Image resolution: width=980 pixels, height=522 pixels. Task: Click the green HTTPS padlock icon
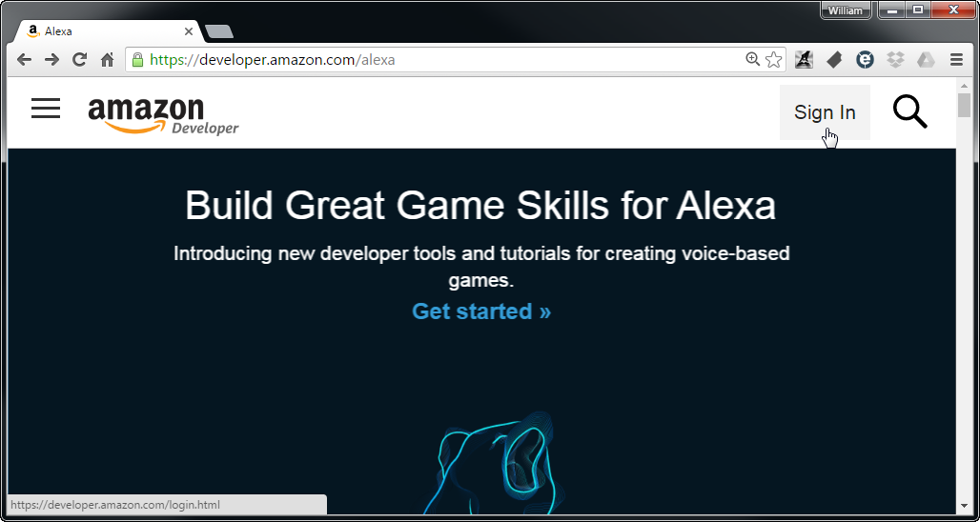pos(137,60)
